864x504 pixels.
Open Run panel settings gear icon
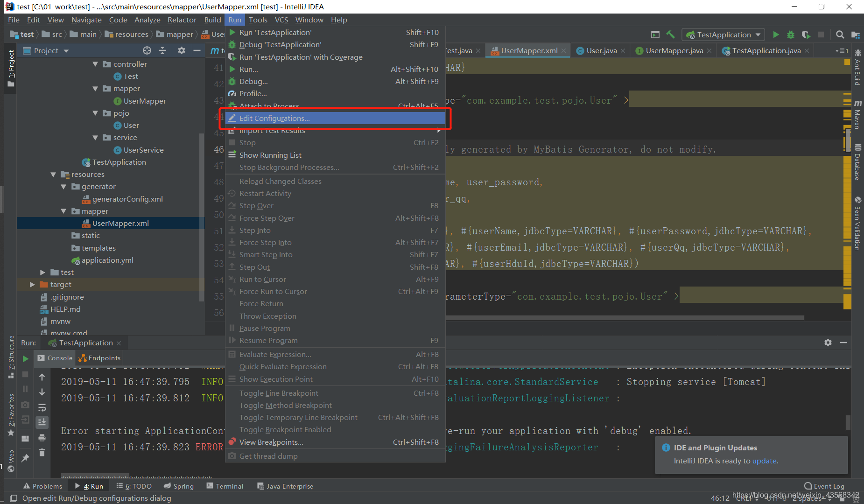point(828,343)
